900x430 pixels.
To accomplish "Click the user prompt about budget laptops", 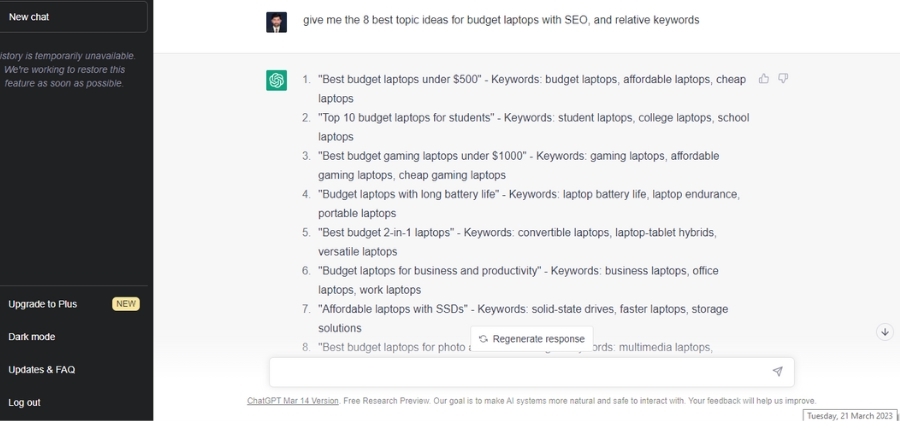I will 501,20.
